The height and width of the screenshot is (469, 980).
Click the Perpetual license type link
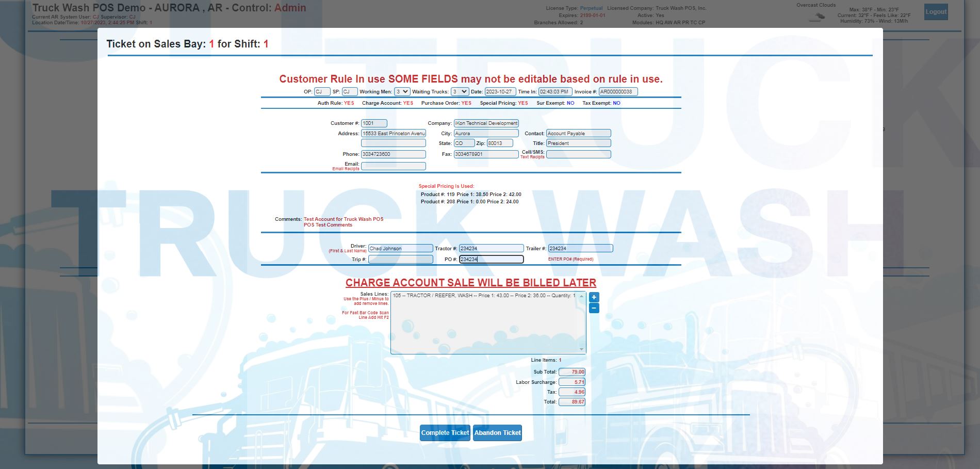[x=591, y=8]
